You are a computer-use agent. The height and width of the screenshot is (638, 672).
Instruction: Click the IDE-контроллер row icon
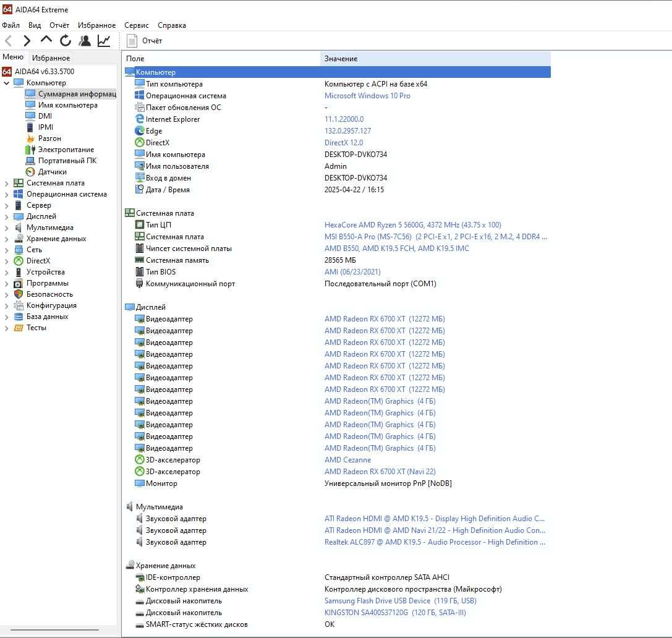click(139, 577)
